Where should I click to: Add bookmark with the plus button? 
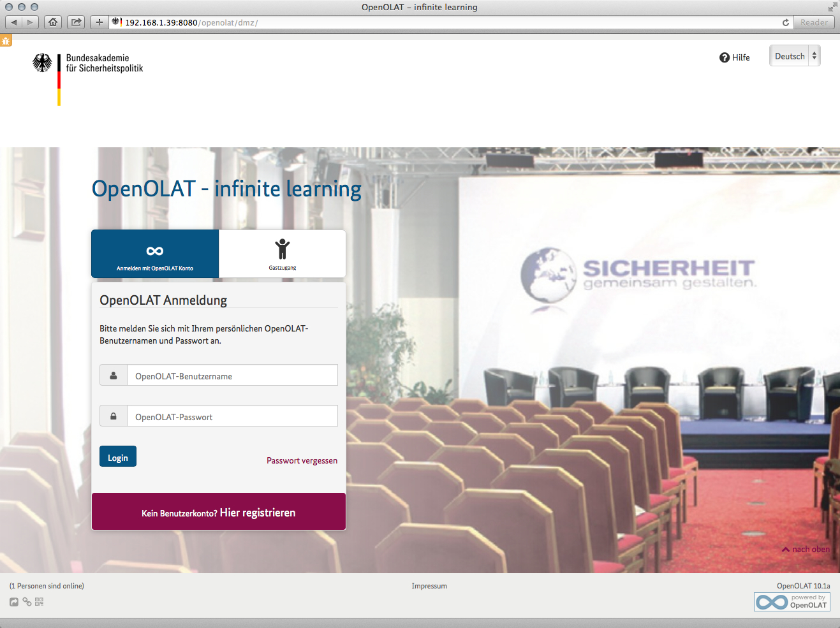99,22
